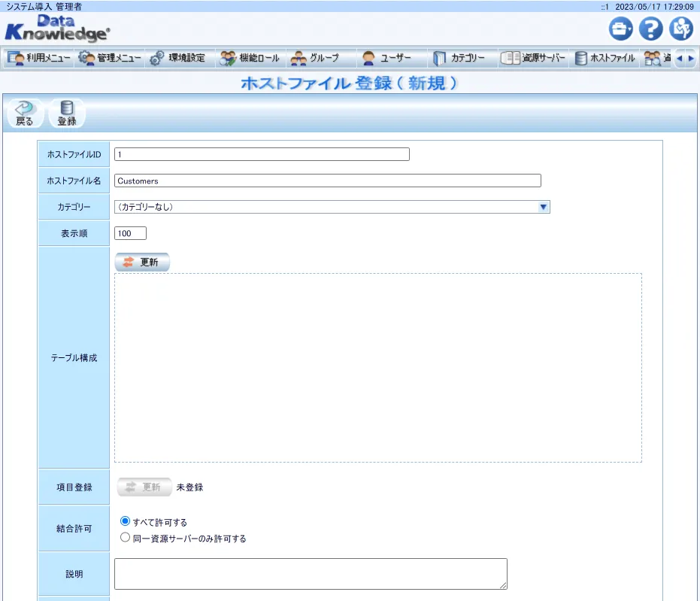Open the カテゴリー dropdown list
Image resolution: width=700 pixels, height=601 pixels.
(332, 207)
